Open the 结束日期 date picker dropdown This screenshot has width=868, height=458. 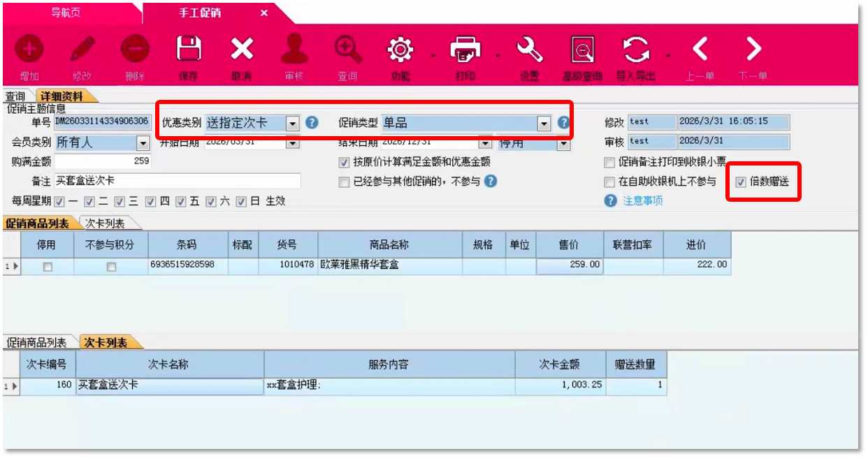point(485,143)
